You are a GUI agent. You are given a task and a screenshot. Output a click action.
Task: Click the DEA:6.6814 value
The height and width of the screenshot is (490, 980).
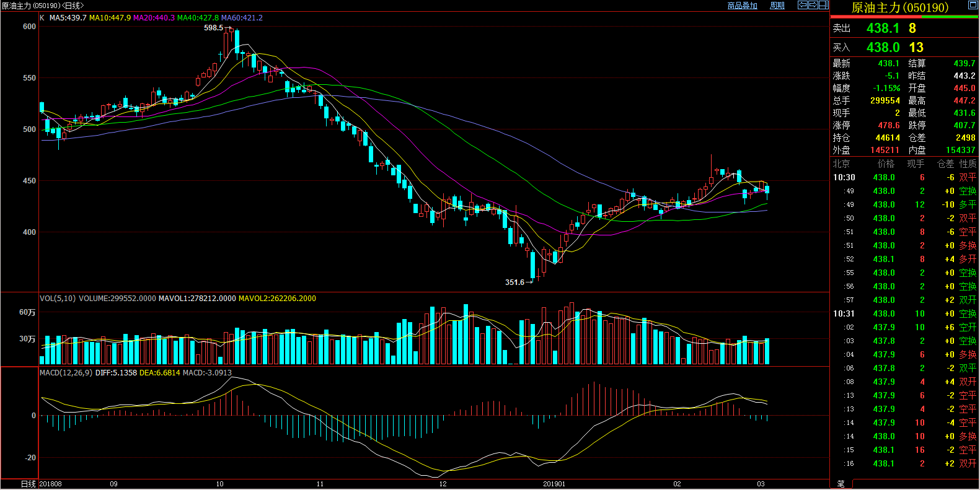click(160, 373)
